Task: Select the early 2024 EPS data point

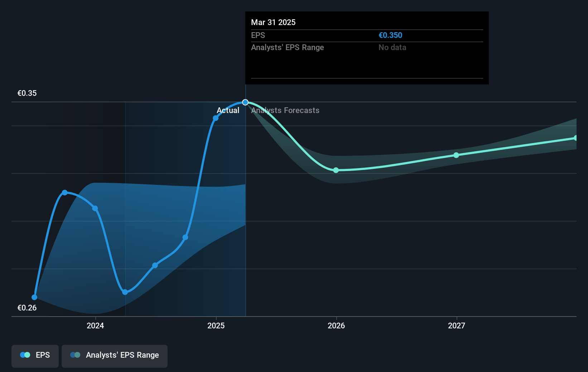Action: (x=95, y=209)
